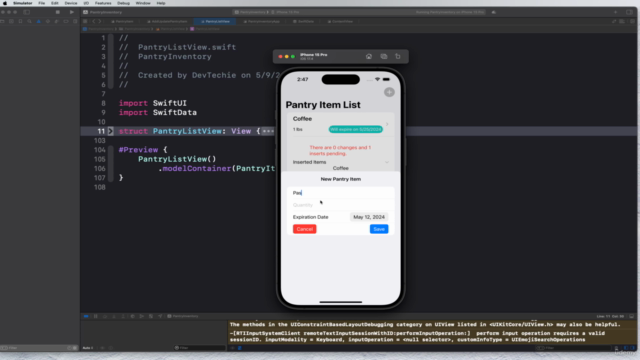Toggle the debug area hide button
Screen dimensions: 640x360
(631, 316)
